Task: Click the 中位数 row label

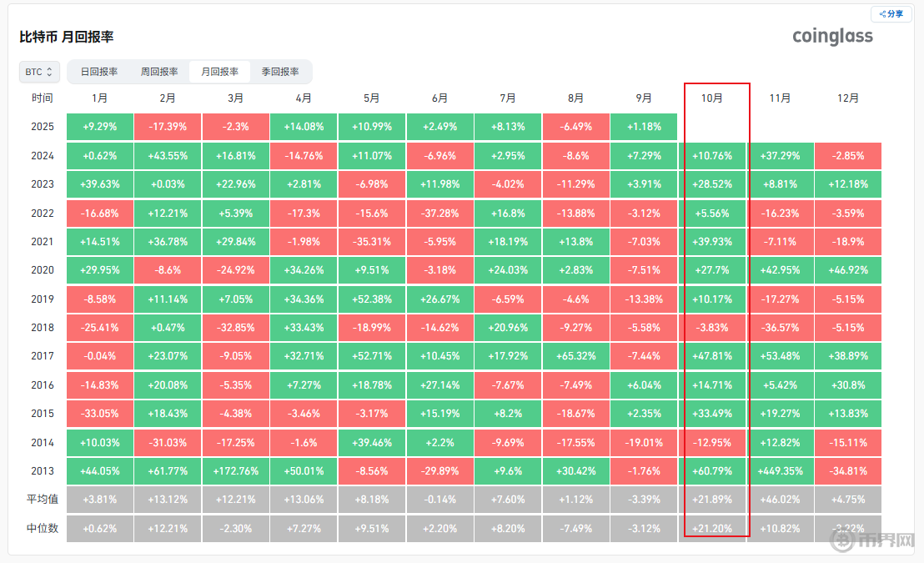Action: 43,528
